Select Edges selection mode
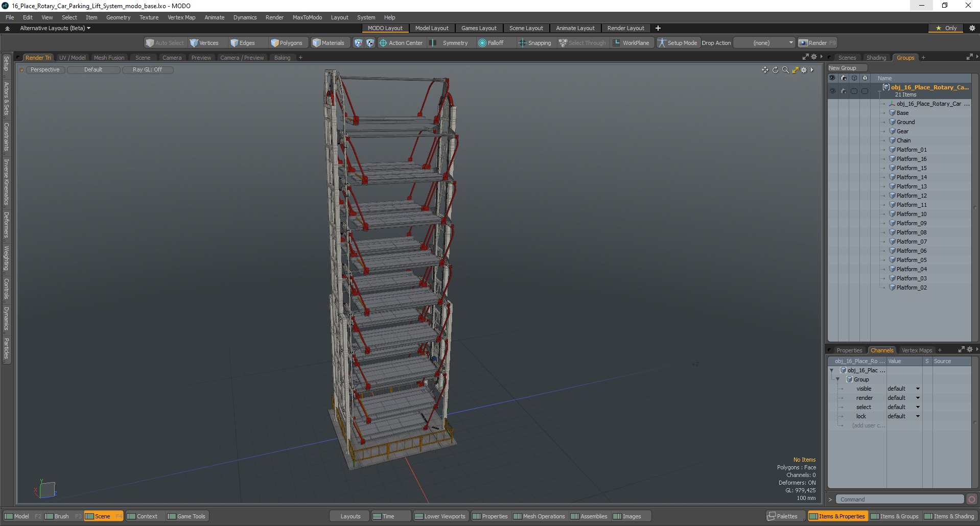This screenshot has height=526, width=980. (243, 43)
